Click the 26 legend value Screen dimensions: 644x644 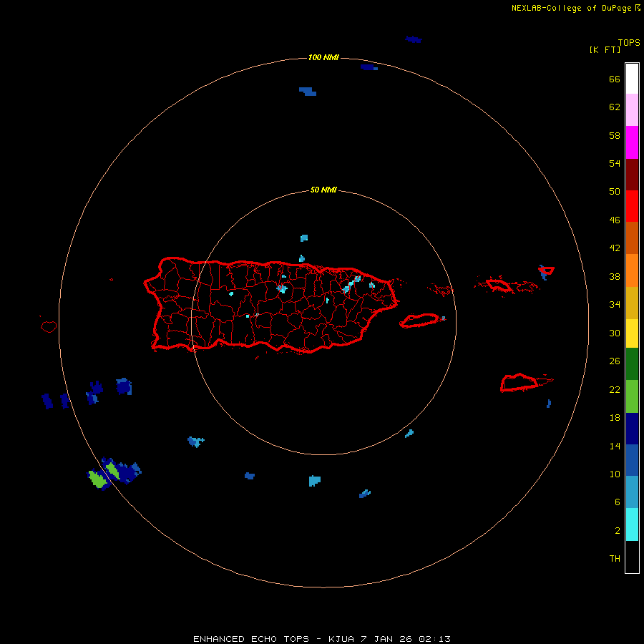click(615, 361)
